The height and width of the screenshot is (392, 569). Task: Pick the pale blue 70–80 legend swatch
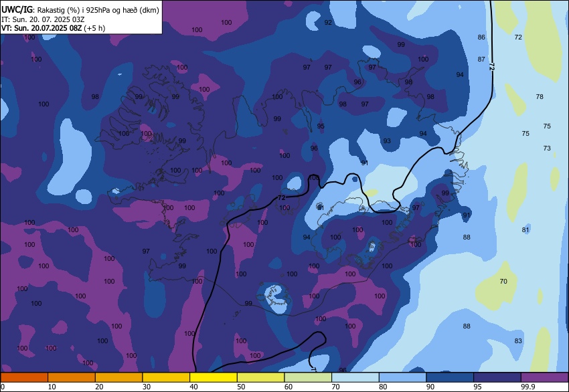(355, 377)
